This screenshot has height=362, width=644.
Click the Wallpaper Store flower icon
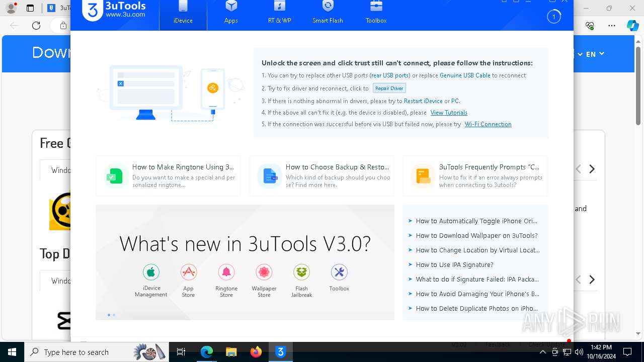264,272
